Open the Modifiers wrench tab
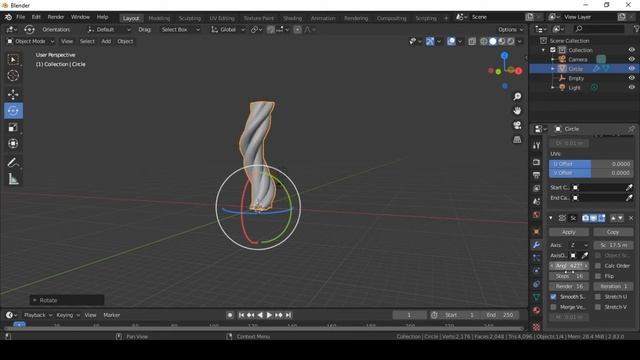 [x=536, y=245]
